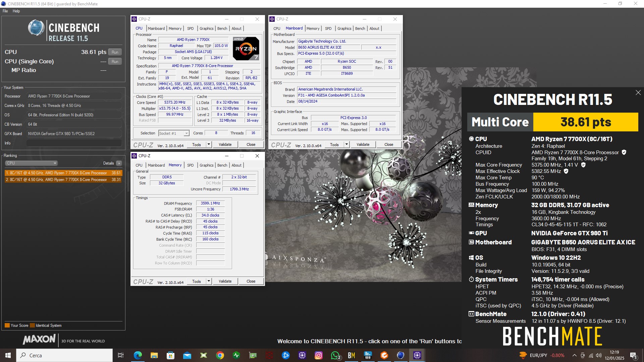Launch Microsoft Edge from the taskbar

click(138, 355)
